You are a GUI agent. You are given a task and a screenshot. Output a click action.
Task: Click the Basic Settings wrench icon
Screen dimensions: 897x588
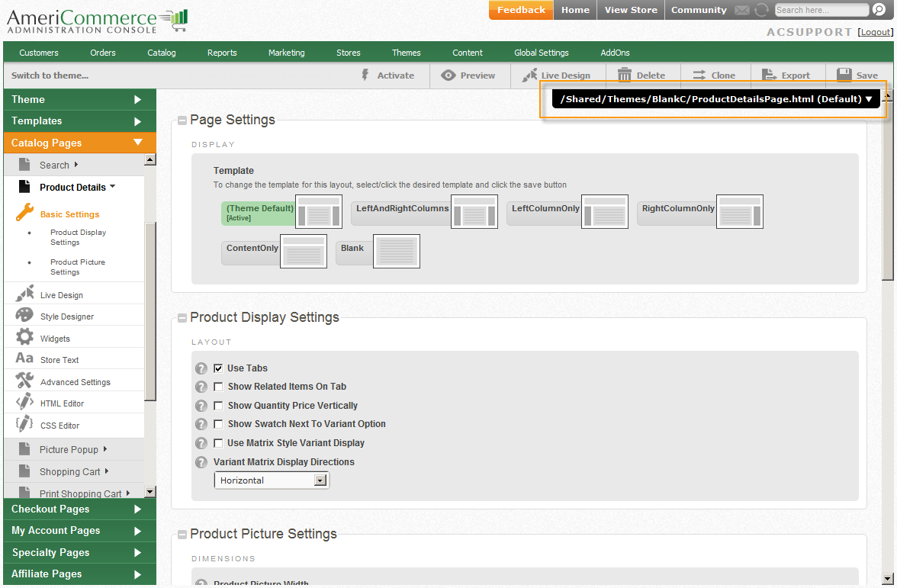point(24,212)
